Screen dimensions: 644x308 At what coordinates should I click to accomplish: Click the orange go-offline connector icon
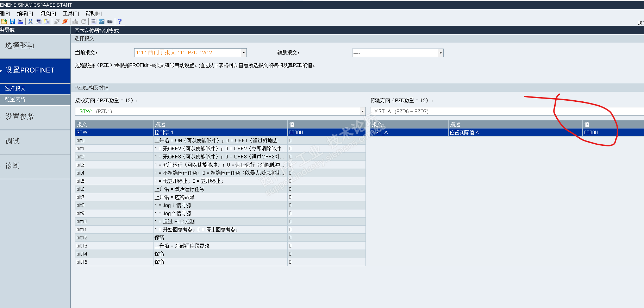coord(65,21)
